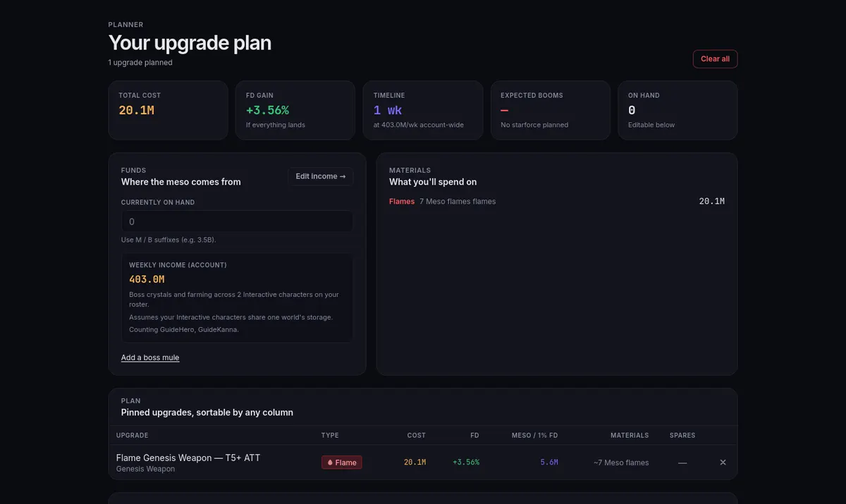Sort by the MESO / 1% FD column

coord(534,436)
